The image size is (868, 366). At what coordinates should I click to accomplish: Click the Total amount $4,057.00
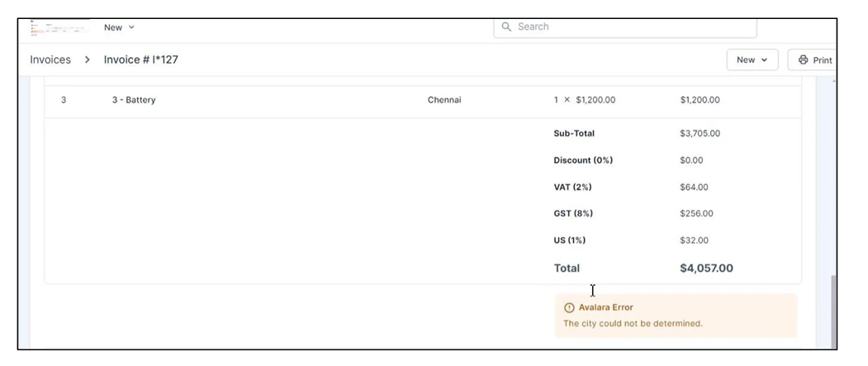pyautogui.click(x=706, y=268)
